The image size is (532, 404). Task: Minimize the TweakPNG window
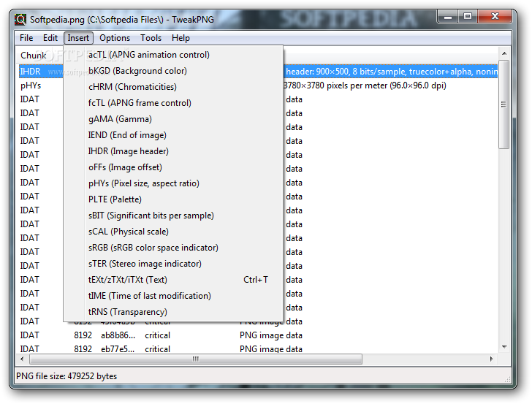[448, 16]
